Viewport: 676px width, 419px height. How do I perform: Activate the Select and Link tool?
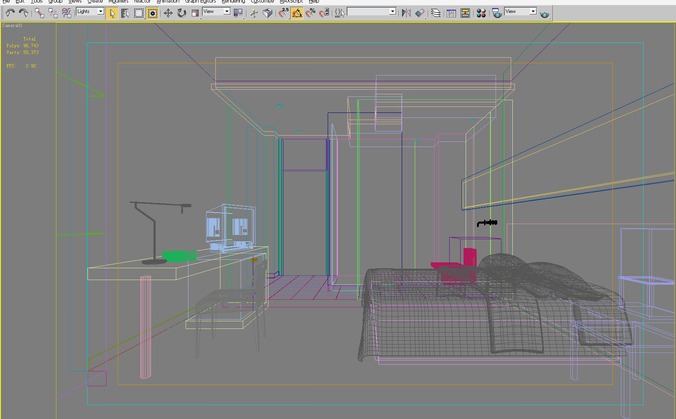[40, 13]
